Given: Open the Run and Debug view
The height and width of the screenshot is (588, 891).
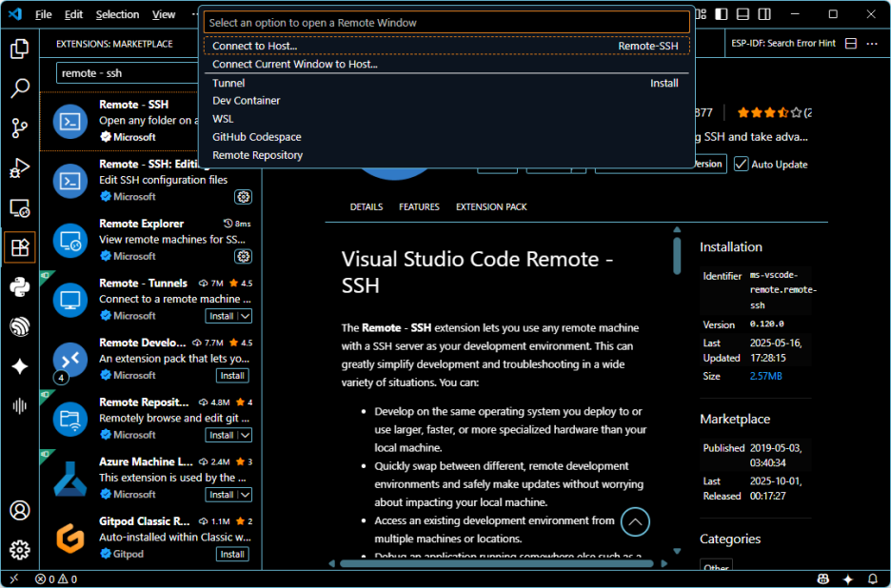Looking at the screenshot, I should click(x=20, y=168).
